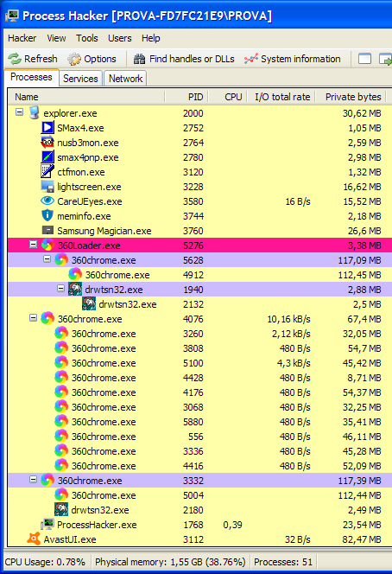Open the Tools menu
Viewport: 392px width, 574px height.
pyautogui.click(x=87, y=38)
